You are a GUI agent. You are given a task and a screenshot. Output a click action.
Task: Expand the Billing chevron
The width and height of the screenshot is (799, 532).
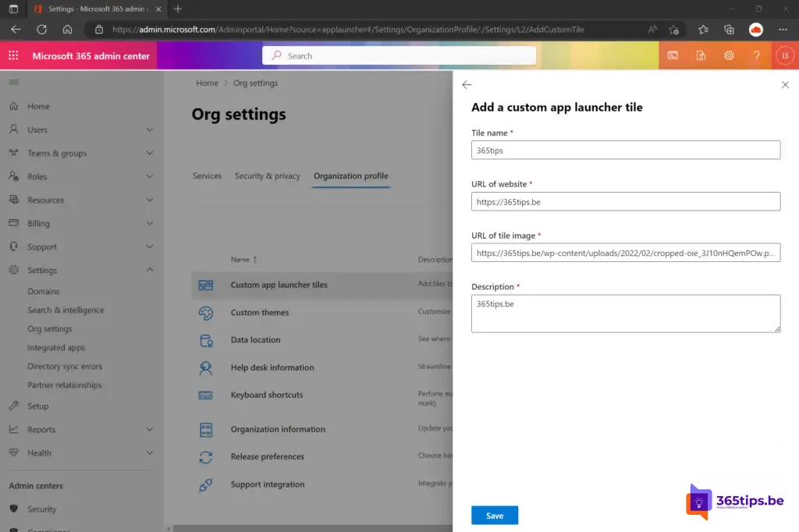[149, 223]
